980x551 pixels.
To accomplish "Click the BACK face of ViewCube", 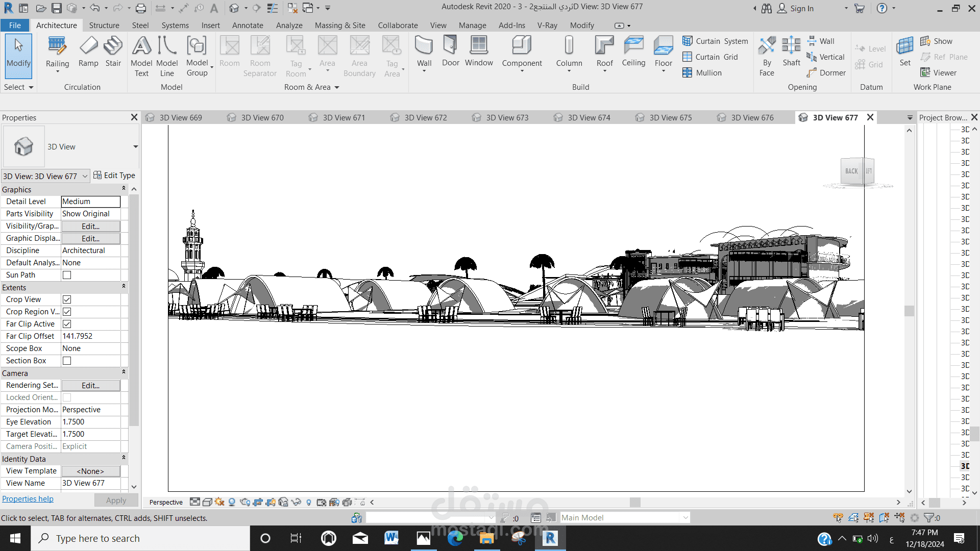I will tap(851, 171).
